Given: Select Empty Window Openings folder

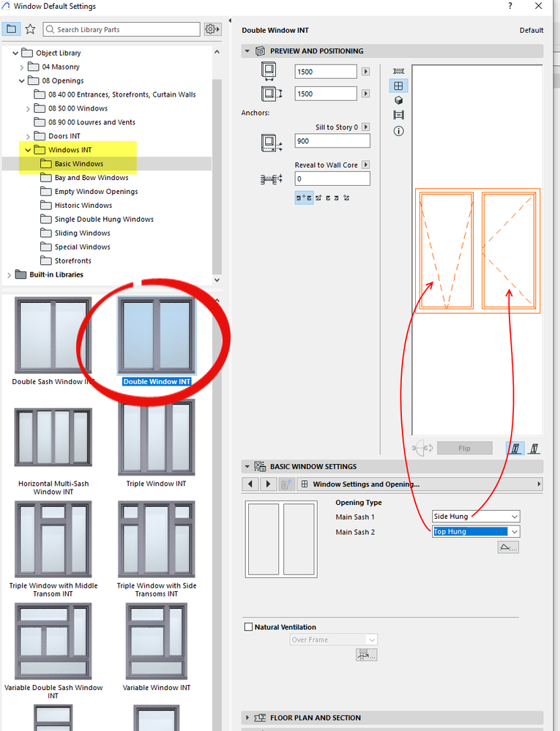Looking at the screenshot, I should [x=96, y=192].
